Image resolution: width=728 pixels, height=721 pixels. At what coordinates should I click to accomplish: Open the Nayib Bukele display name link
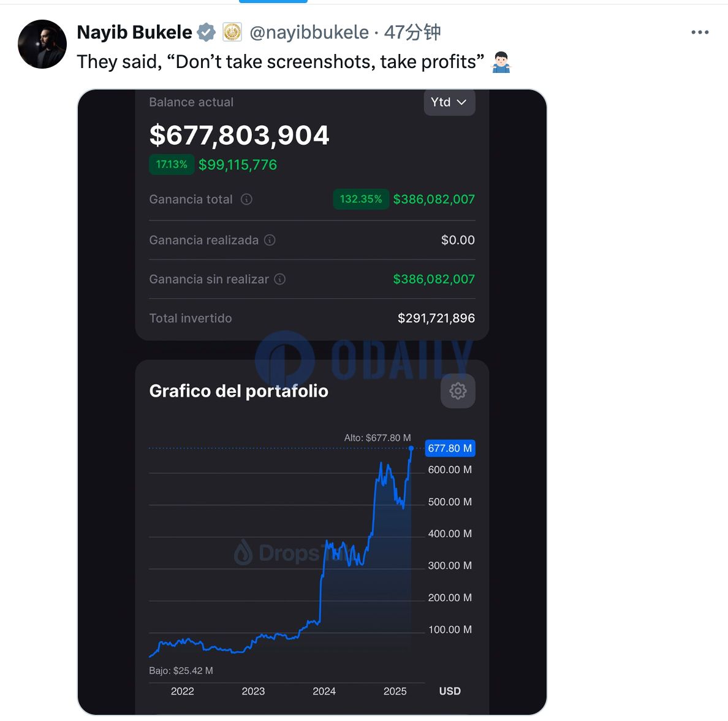[135, 32]
